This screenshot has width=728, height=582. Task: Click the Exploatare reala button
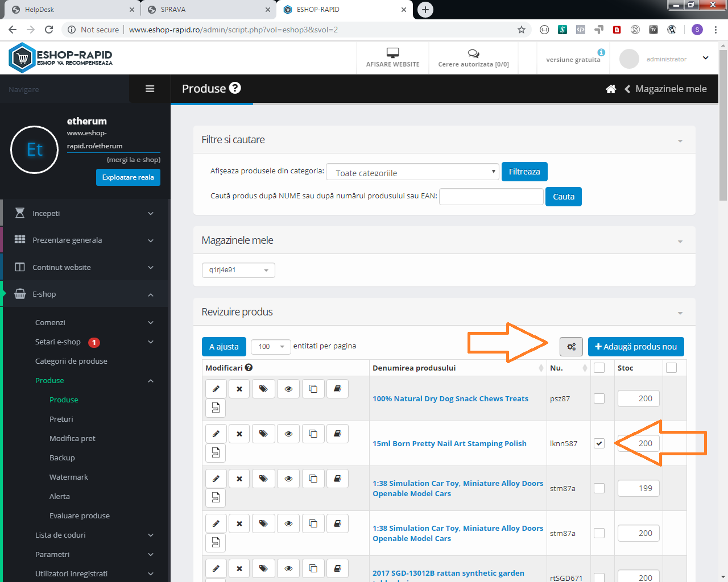click(x=128, y=177)
